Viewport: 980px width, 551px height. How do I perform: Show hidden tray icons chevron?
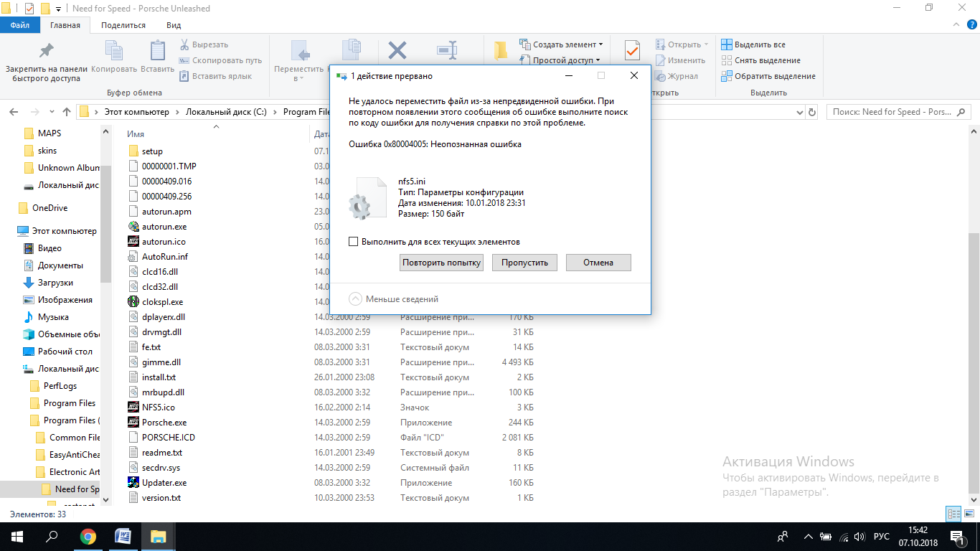coord(809,537)
